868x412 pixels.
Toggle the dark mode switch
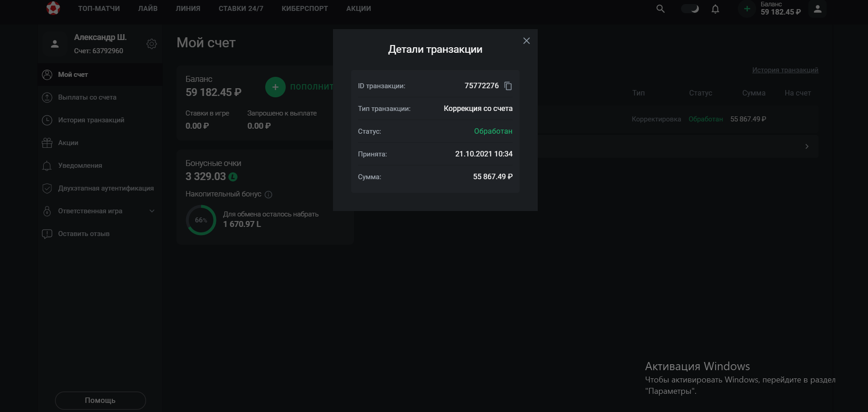(690, 9)
